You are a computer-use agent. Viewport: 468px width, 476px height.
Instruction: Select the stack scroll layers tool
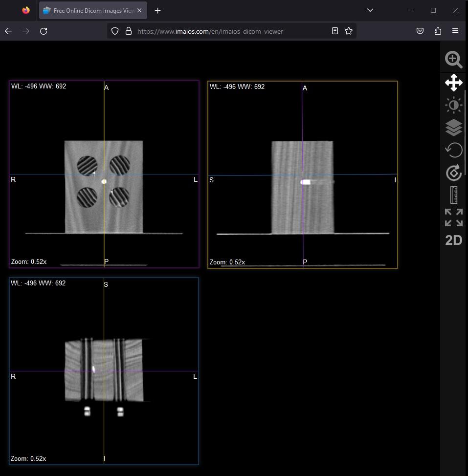tap(453, 128)
